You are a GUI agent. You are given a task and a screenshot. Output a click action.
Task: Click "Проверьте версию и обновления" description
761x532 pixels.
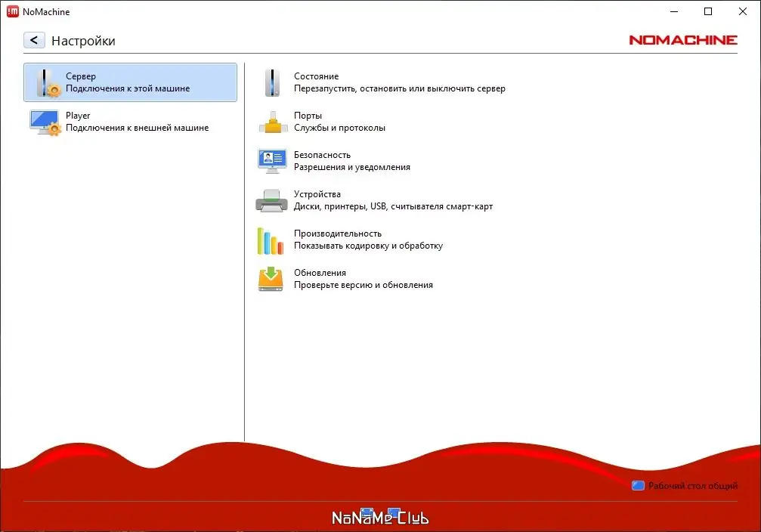[363, 286]
